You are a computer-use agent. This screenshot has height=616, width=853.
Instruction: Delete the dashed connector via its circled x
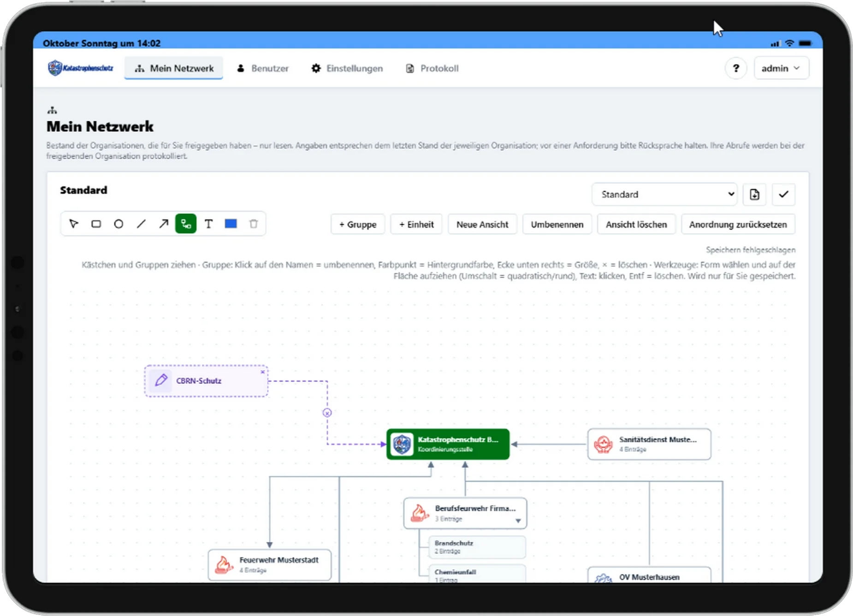coord(327,413)
